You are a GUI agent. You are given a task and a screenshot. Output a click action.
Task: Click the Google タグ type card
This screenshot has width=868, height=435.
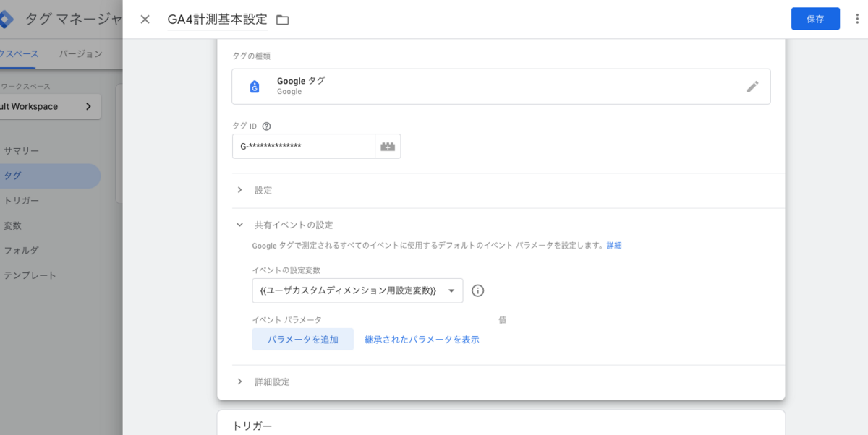coord(501,87)
